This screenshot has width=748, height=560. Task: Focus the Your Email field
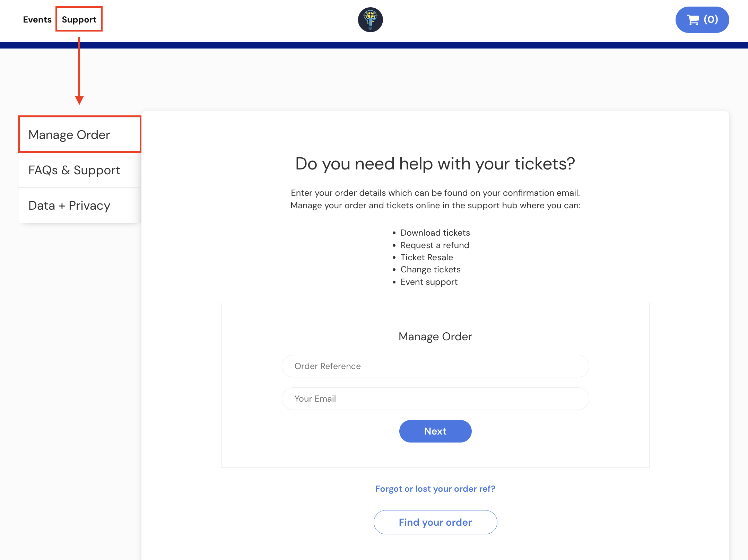click(435, 399)
